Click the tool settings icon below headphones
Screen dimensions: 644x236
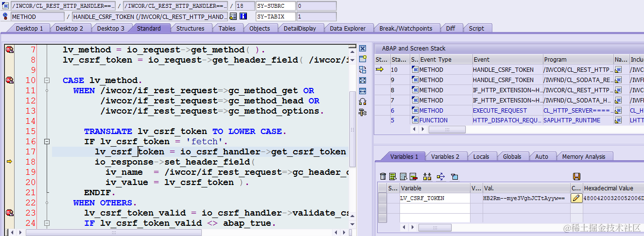tap(362, 112)
